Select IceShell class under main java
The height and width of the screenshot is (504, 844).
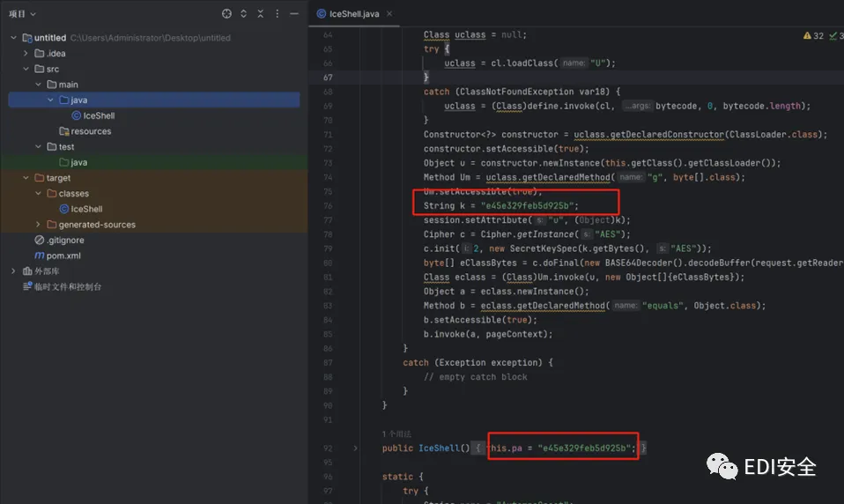pos(93,115)
